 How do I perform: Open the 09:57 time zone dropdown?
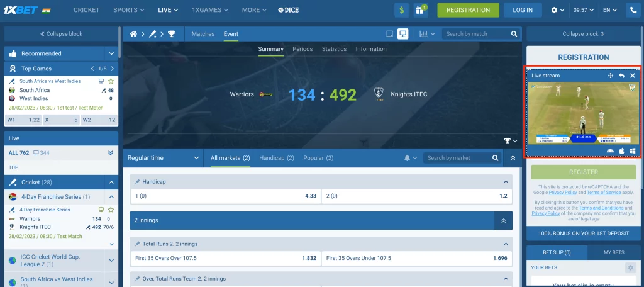coord(583,10)
